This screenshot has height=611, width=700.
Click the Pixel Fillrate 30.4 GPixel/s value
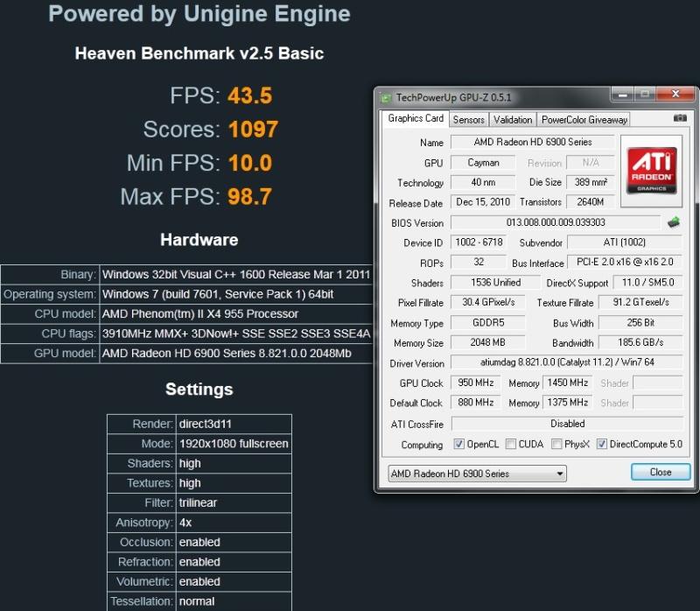click(488, 302)
